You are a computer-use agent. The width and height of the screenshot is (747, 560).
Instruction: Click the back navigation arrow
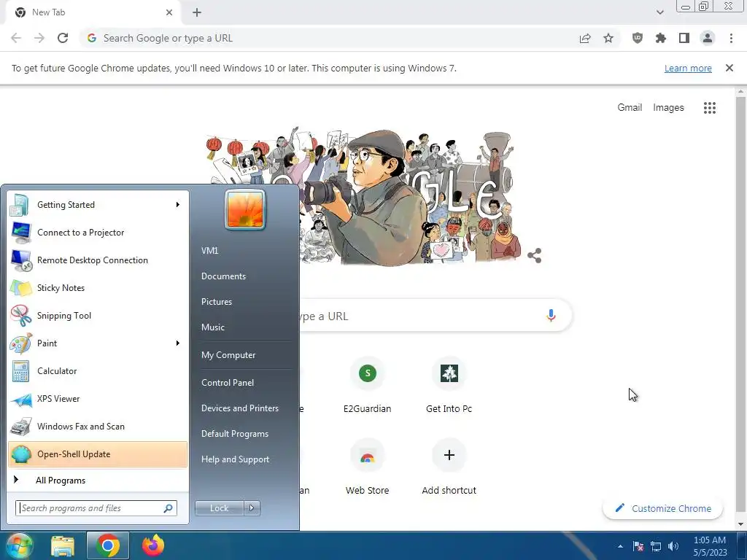click(x=16, y=38)
